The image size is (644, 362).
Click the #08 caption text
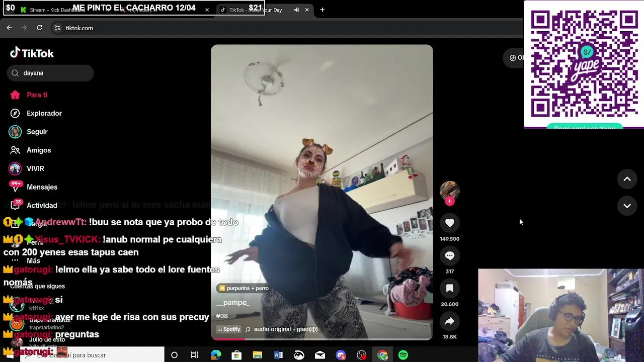[x=222, y=316]
